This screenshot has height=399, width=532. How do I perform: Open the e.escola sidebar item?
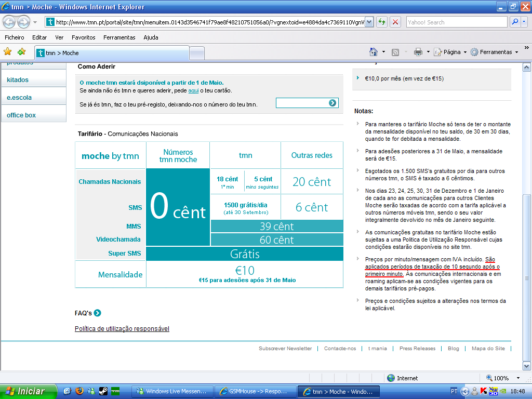[x=33, y=97]
